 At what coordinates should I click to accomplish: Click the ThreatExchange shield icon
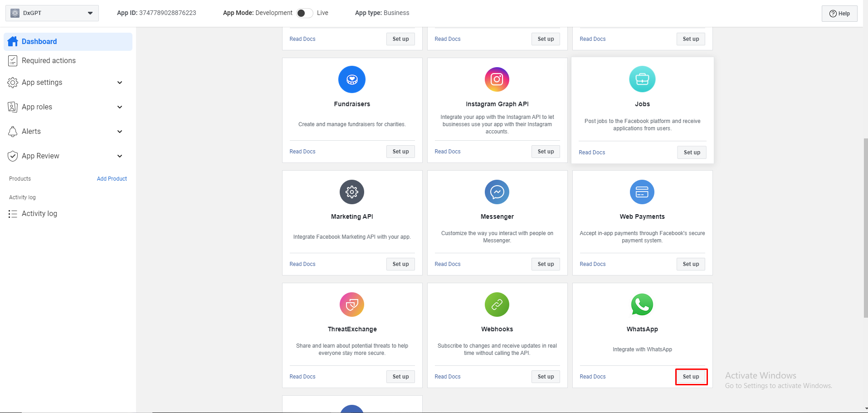tap(352, 305)
